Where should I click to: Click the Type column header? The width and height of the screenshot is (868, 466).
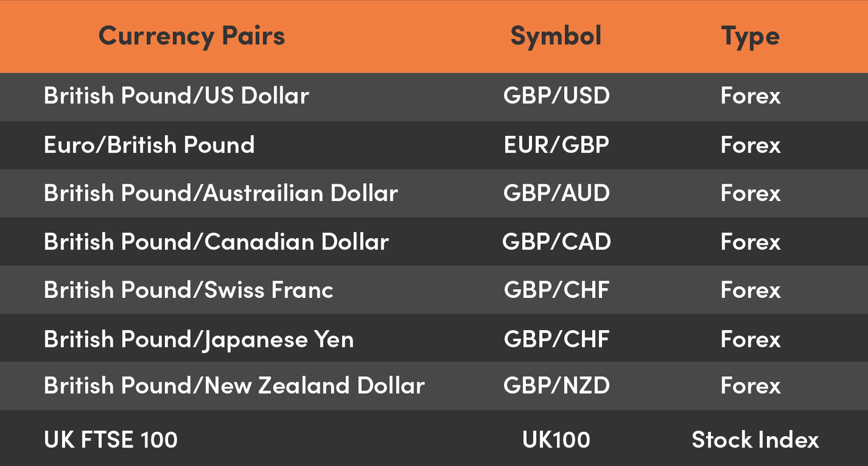(750, 36)
